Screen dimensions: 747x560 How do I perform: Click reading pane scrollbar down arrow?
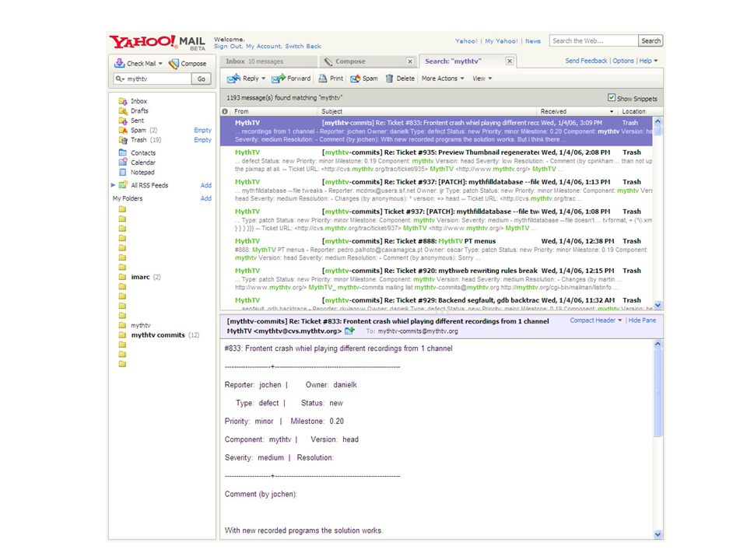tap(658, 535)
